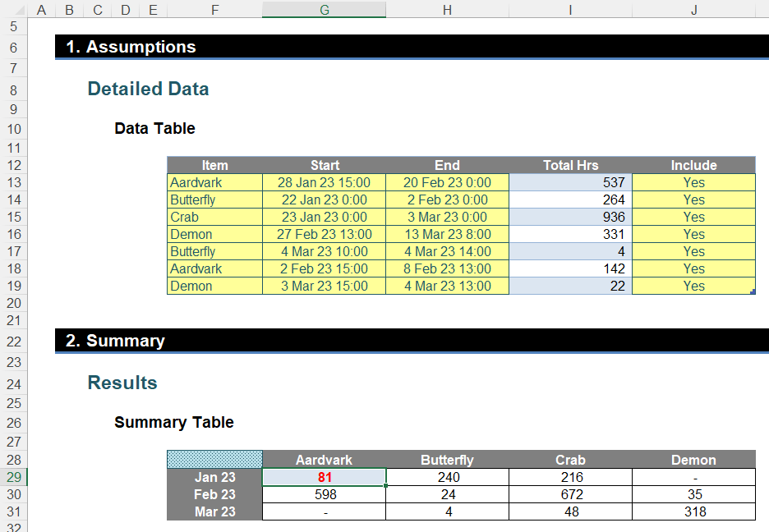The width and height of the screenshot is (769, 532).
Task: Select the Include cell in row 15
Action: tap(693, 217)
